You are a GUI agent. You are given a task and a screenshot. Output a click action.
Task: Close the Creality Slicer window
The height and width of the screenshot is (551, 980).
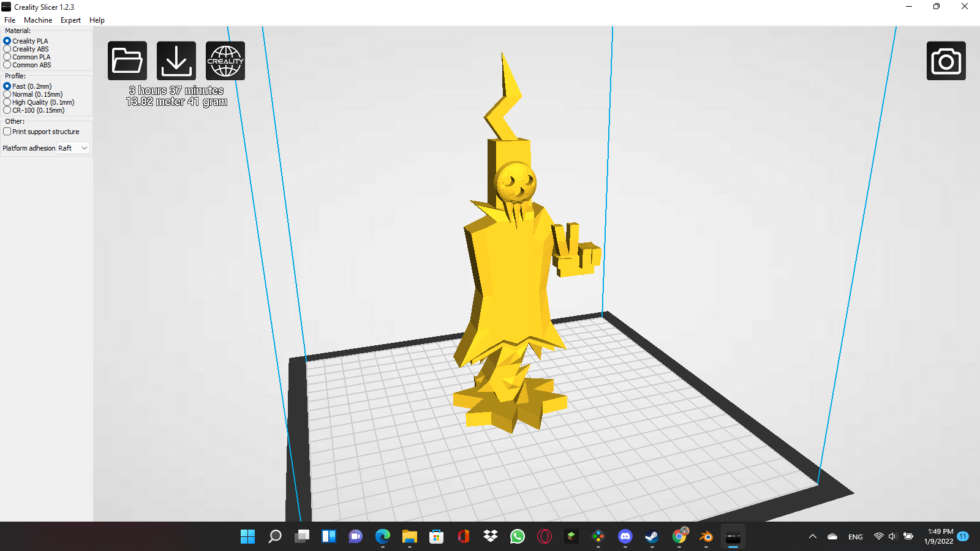(965, 7)
